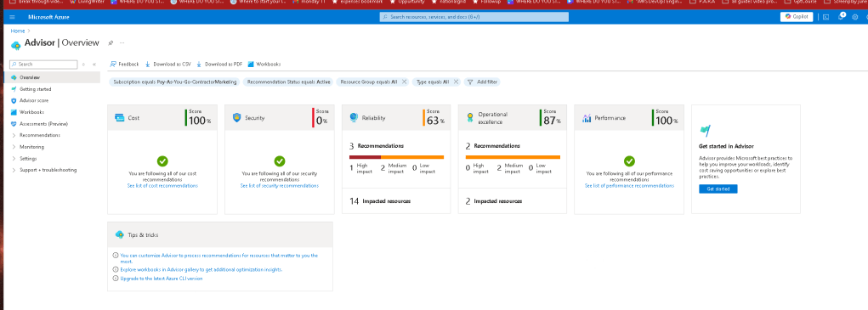Screen dimensions: 868x310
Task: Open the Copilot button
Action: tap(797, 17)
